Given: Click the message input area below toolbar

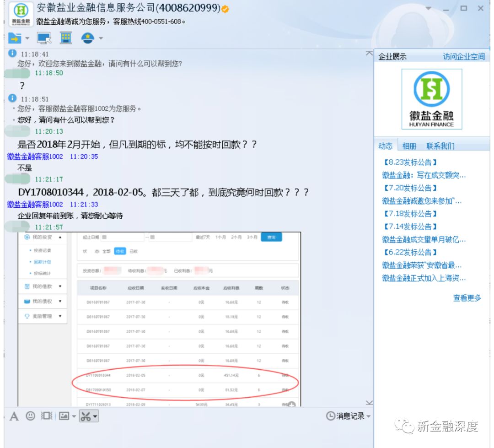Looking at the screenshot, I should pos(188,436).
